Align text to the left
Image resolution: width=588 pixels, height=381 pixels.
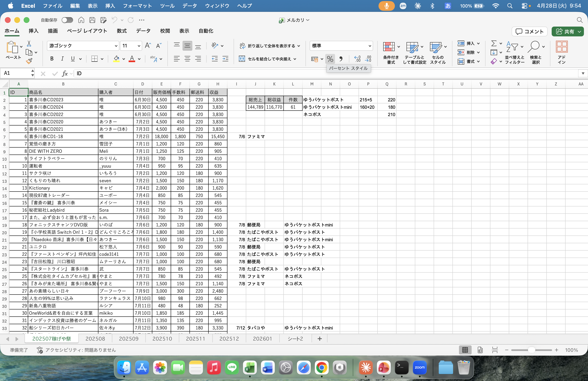pyautogui.click(x=177, y=59)
